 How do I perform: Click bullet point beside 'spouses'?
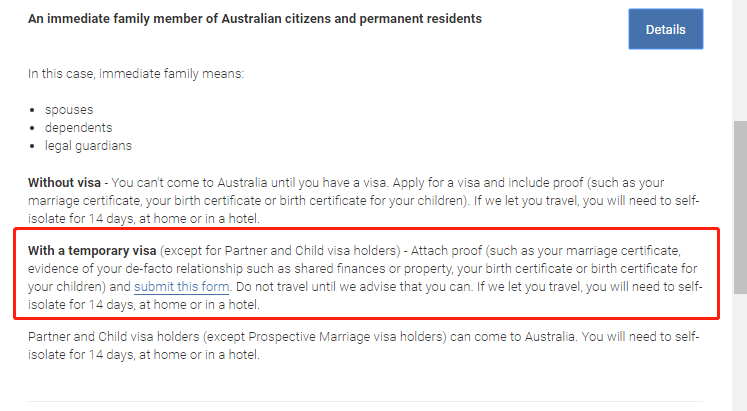[x=32, y=110]
